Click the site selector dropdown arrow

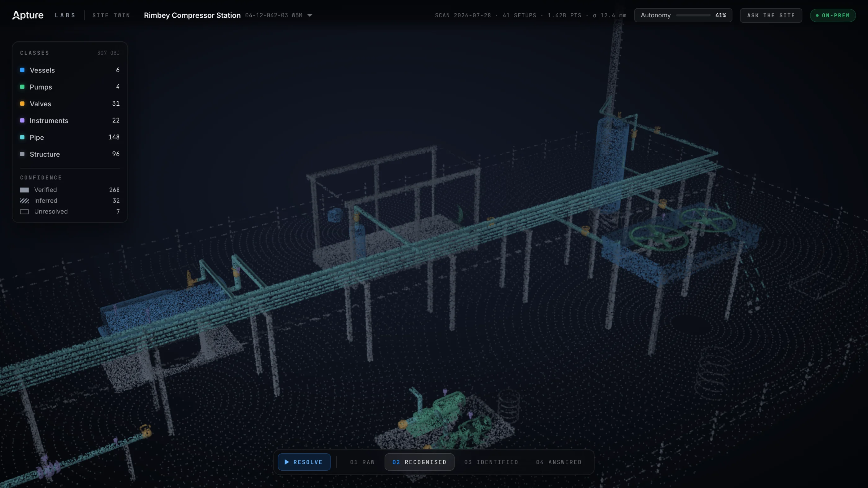(310, 15)
